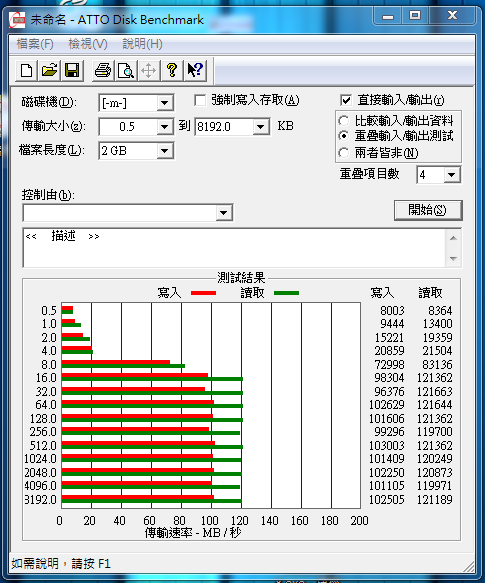Image resolution: width=485 pixels, height=583 pixels.
Task: Click the description box scroll down arrow
Action: tap(453, 258)
